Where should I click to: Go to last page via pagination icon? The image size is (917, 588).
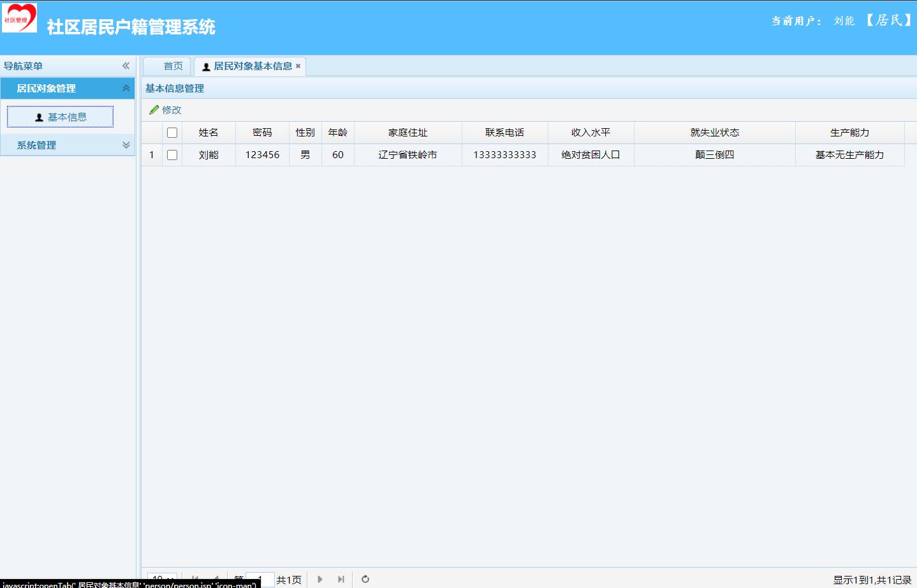(x=341, y=579)
